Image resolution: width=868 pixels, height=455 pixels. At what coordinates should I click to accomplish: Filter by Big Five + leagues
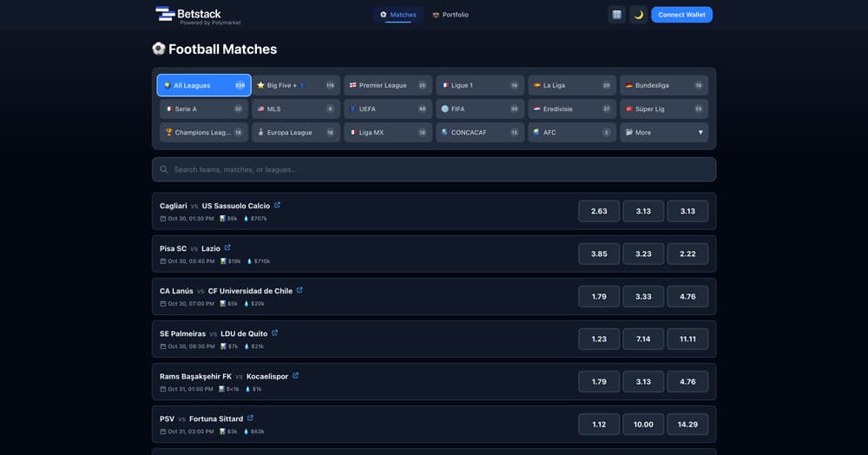point(296,85)
